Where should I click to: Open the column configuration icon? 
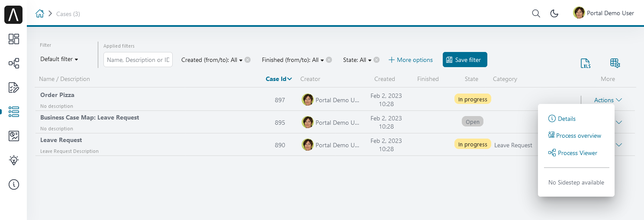(x=615, y=63)
